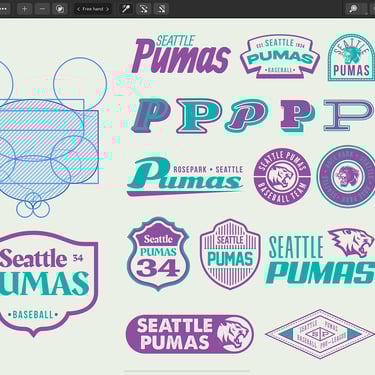Select the hollow outlined letter P
Screen dimensions: 375x375
[x=349, y=115]
